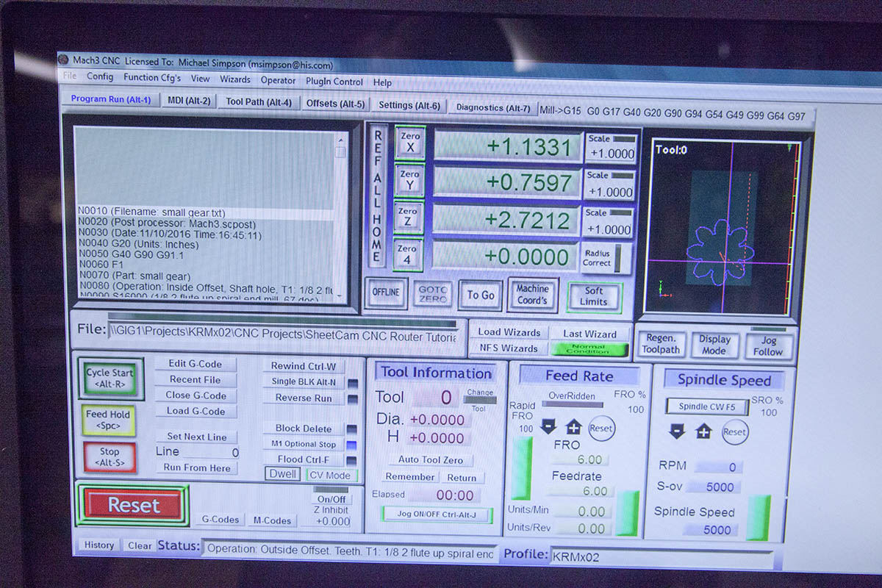This screenshot has height=588, width=882.
Task: Click Run From Here button
Action: pos(197,467)
